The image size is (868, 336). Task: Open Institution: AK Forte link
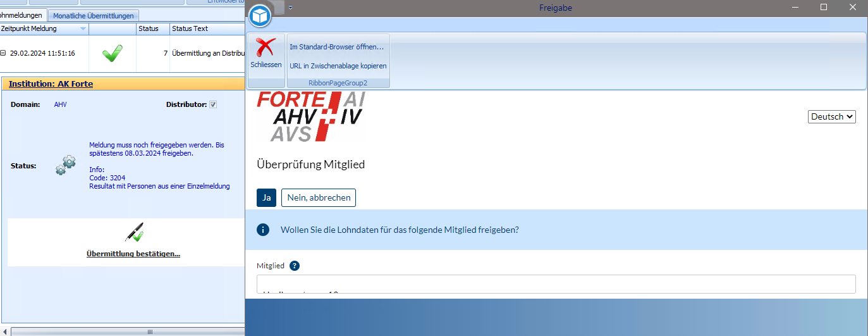51,84
